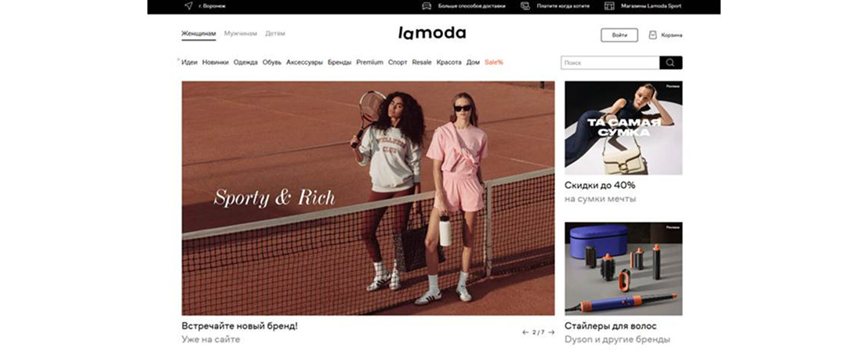868x351 pixels.
Task: Go to previous banner slide arrow
Action: click(525, 332)
